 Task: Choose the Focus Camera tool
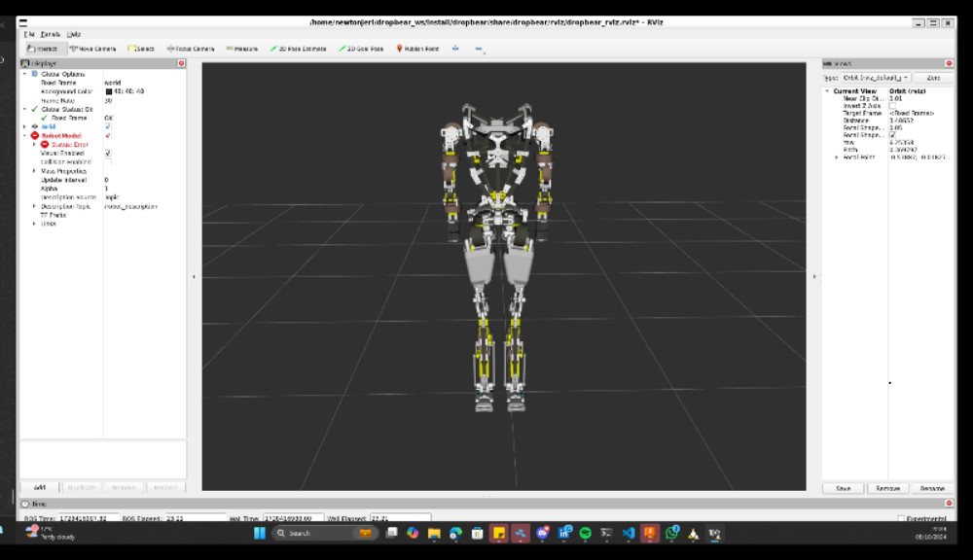(x=191, y=48)
